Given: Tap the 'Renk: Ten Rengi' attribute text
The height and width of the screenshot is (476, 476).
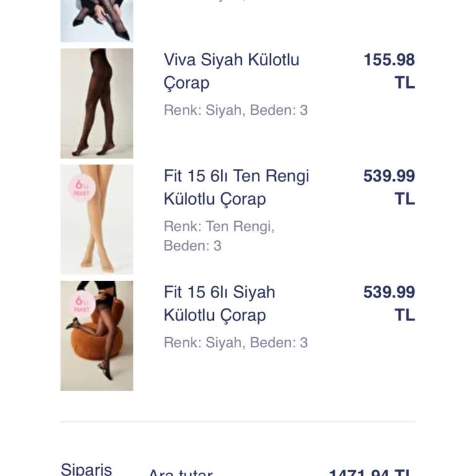Looking at the screenshot, I should click(219, 226).
